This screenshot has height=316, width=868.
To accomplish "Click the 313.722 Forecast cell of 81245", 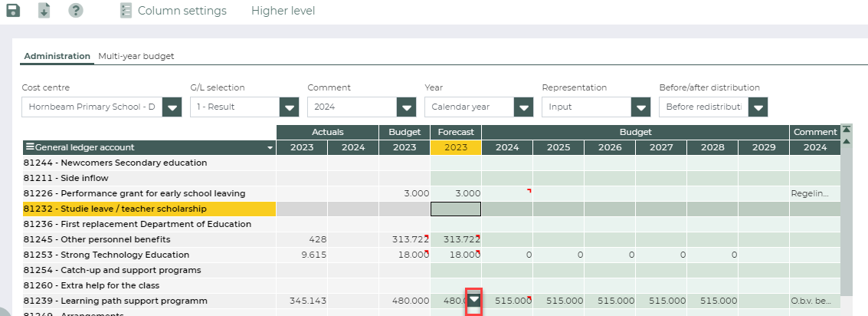I will [456, 239].
